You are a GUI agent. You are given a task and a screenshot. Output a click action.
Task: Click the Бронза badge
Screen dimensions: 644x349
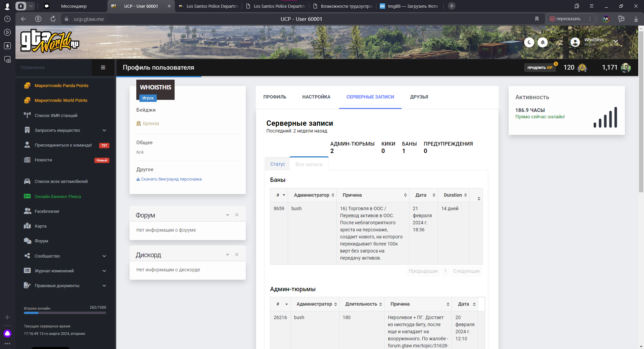click(148, 124)
